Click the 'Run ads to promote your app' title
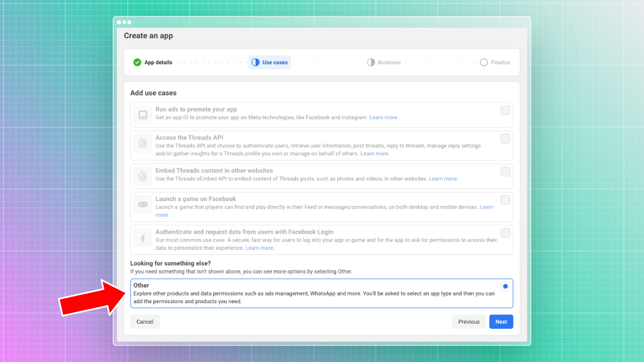Viewport: 644px width, 362px height. (196, 109)
